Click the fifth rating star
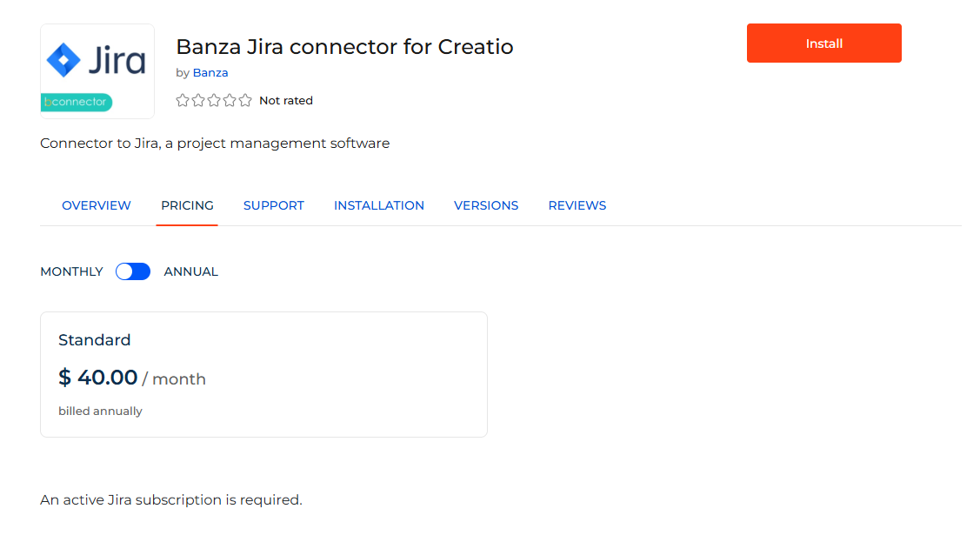The image size is (980, 542). point(245,100)
